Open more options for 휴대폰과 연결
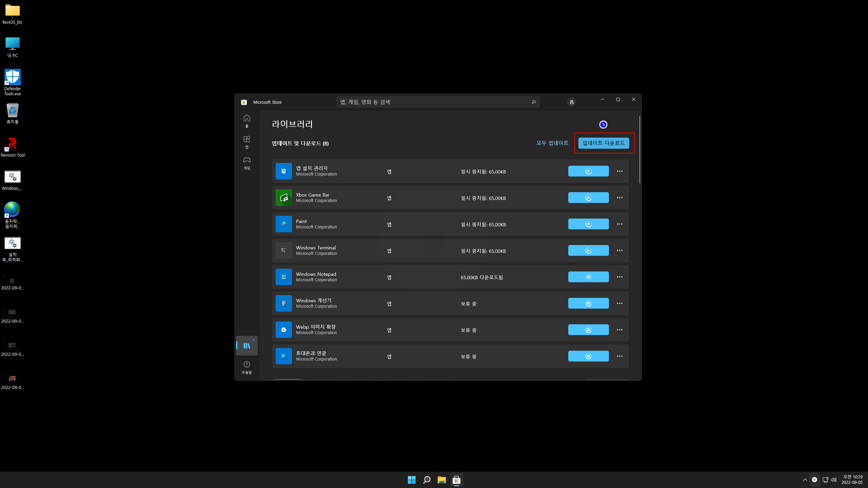This screenshot has height=488, width=868. [x=620, y=356]
